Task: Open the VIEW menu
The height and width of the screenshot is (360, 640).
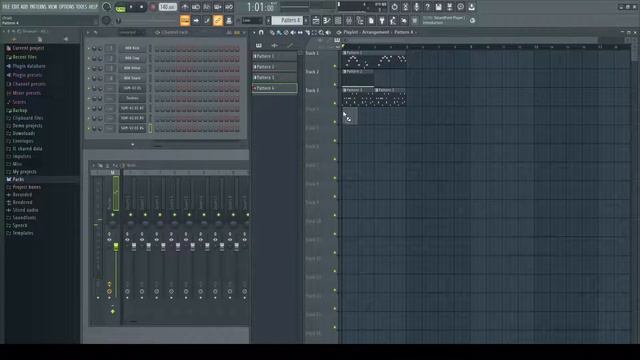Action: (53, 7)
